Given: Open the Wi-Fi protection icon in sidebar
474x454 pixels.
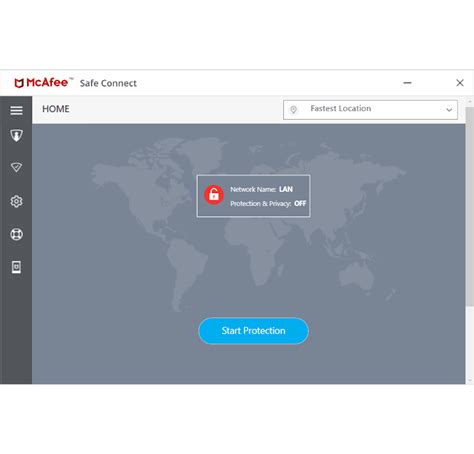Looking at the screenshot, I should (x=16, y=167).
